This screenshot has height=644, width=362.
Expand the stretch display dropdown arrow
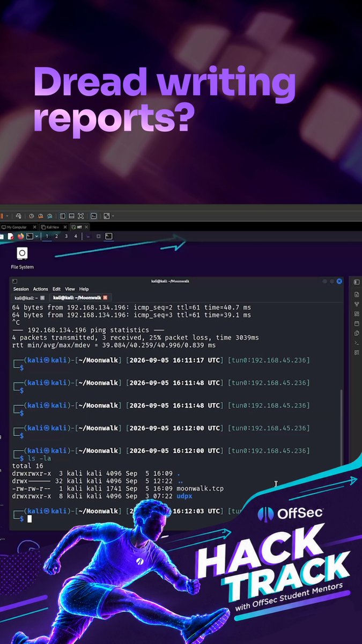pyautogui.click(x=113, y=216)
